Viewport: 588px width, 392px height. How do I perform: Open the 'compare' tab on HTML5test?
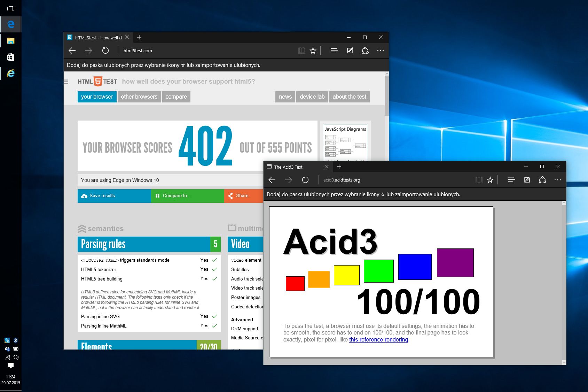[176, 97]
